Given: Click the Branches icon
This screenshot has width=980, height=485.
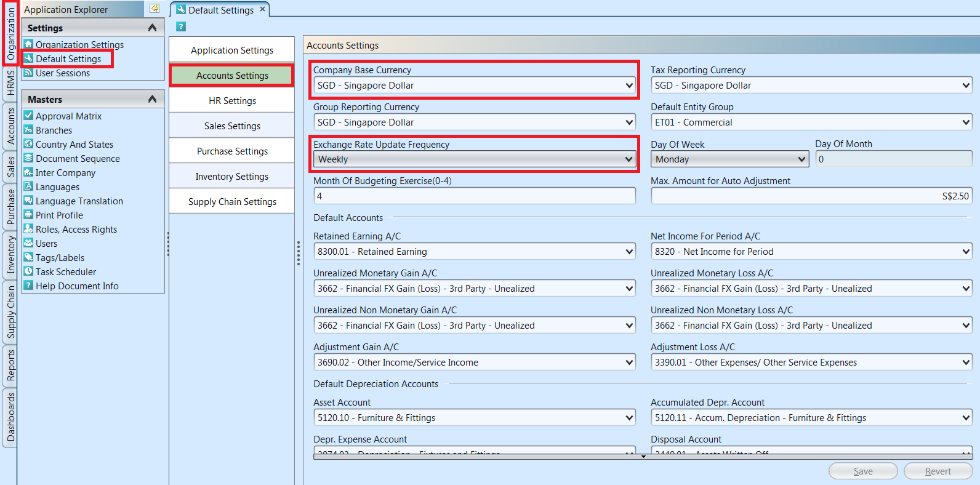Looking at the screenshot, I should (x=28, y=129).
